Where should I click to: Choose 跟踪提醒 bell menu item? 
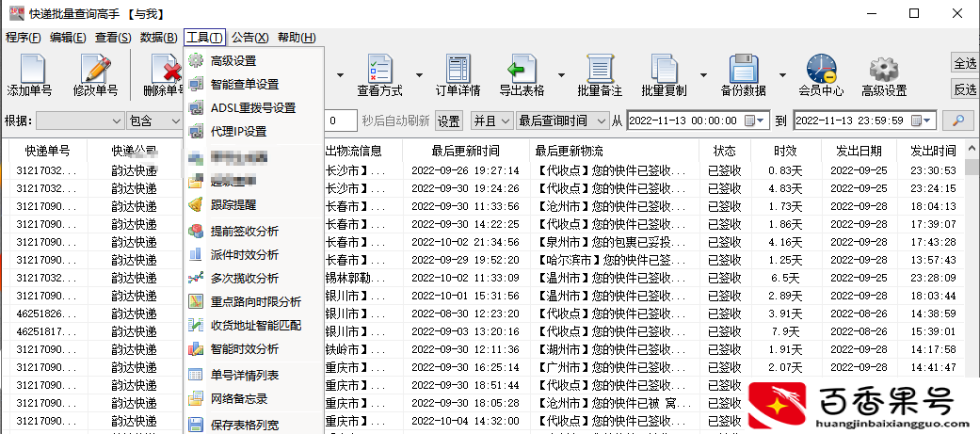click(254, 204)
